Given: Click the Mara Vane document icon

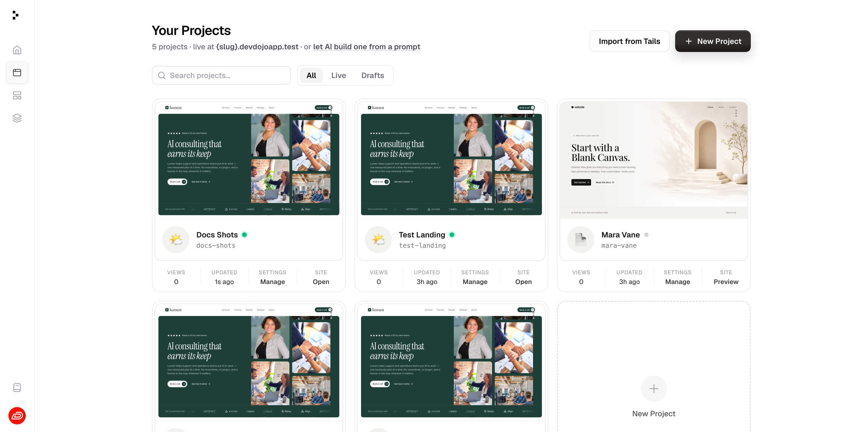Looking at the screenshot, I should (x=580, y=240).
